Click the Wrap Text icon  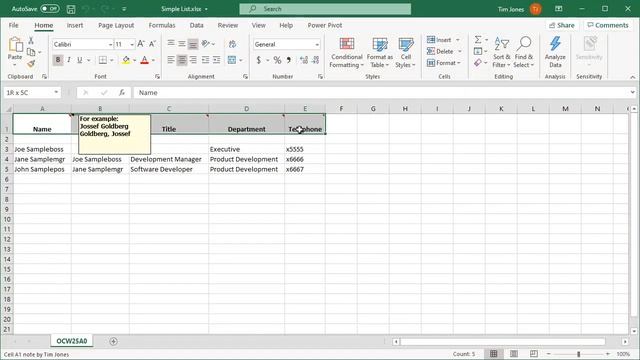point(232,44)
